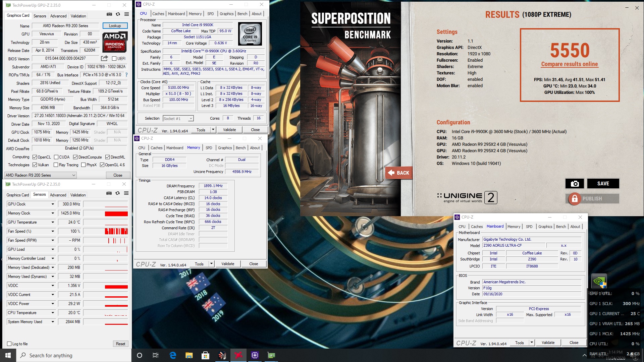The height and width of the screenshot is (362, 644).
Task: Click Fan Speed (%) sensor graph
Action: point(106,231)
